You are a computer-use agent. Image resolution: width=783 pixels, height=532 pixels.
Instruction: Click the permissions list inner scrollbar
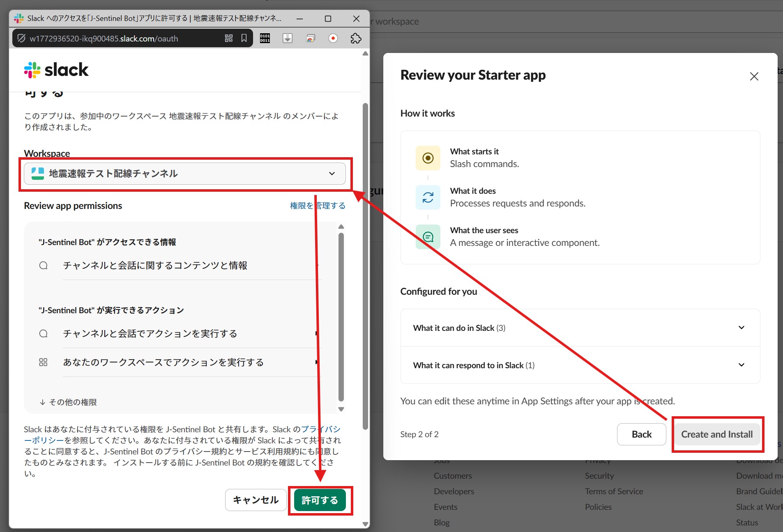tap(341, 317)
